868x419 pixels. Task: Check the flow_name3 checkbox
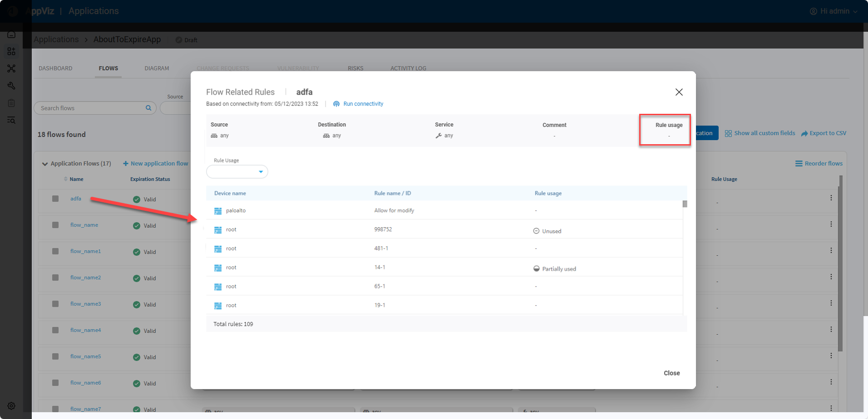[x=55, y=304]
